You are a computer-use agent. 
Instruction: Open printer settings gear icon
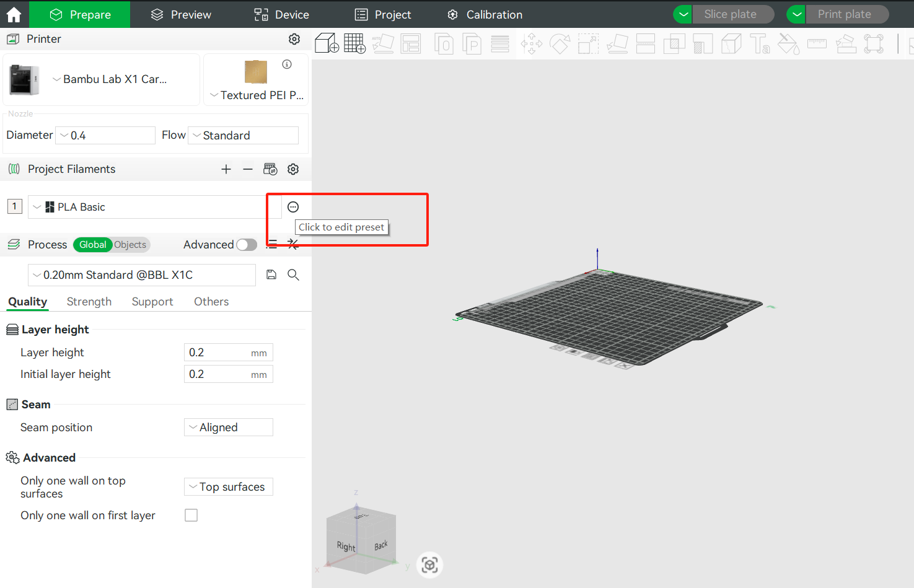294,39
